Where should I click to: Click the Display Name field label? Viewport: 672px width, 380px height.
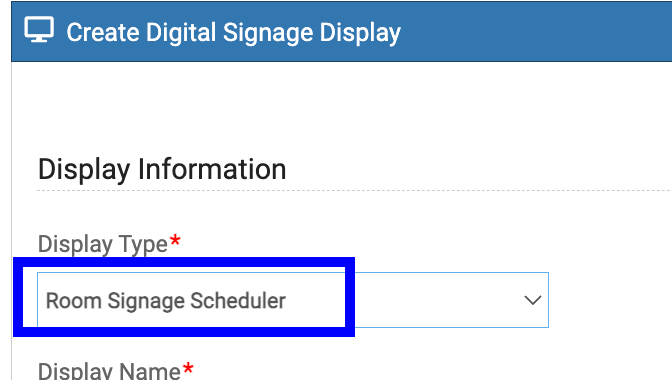pyautogui.click(x=109, y=371)
